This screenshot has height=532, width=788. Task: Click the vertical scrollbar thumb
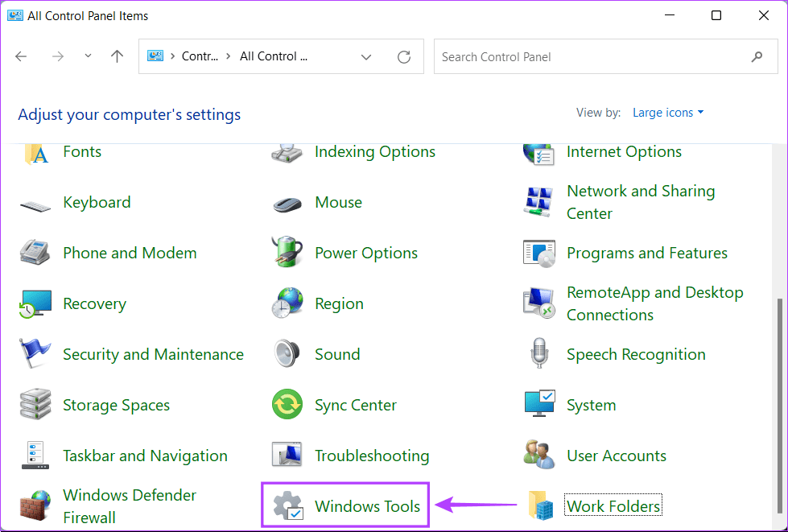[779, 406]
